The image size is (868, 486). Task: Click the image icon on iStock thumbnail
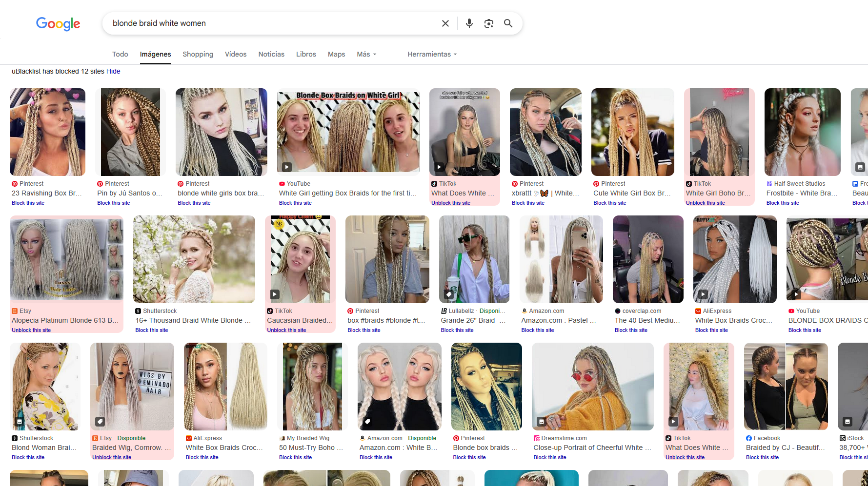click(x=848, y=422)
